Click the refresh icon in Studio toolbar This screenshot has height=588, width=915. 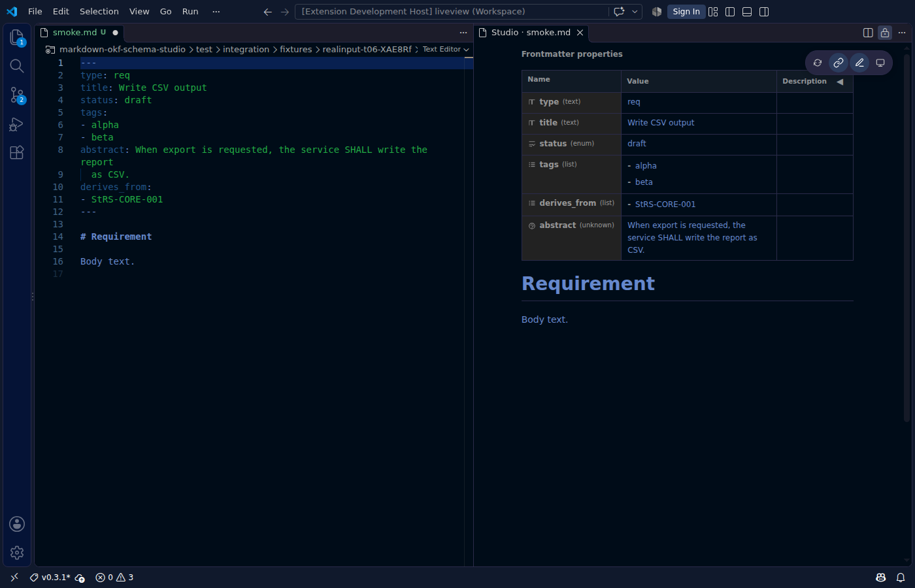(x=818, y=63)
